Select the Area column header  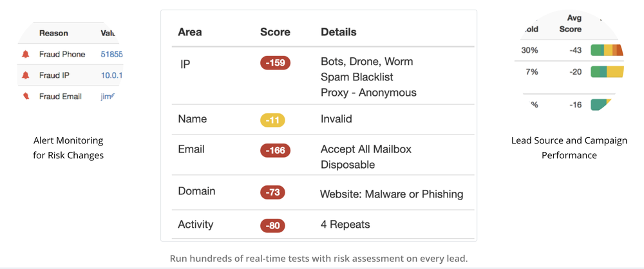click(x=190, y=32)
